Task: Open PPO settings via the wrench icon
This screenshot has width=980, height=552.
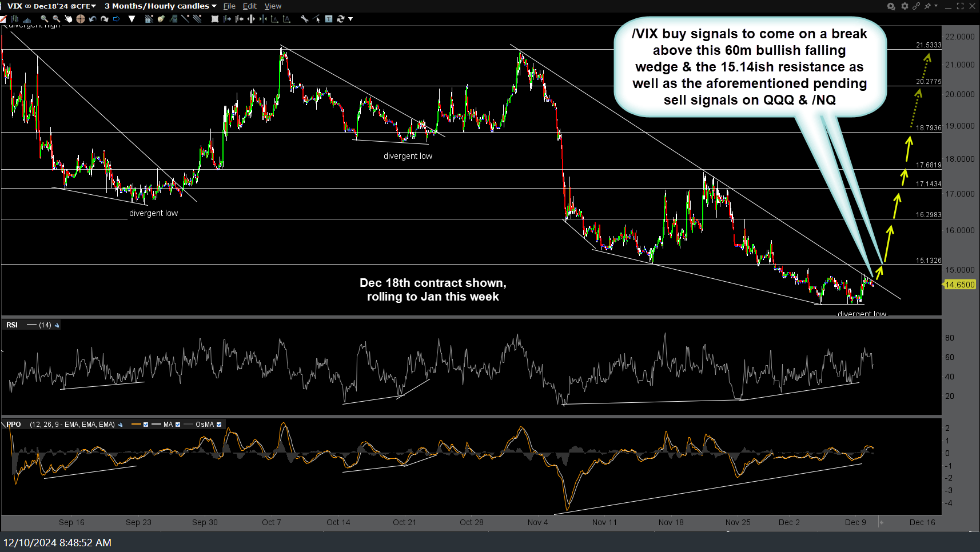Action: click(121, 425)
